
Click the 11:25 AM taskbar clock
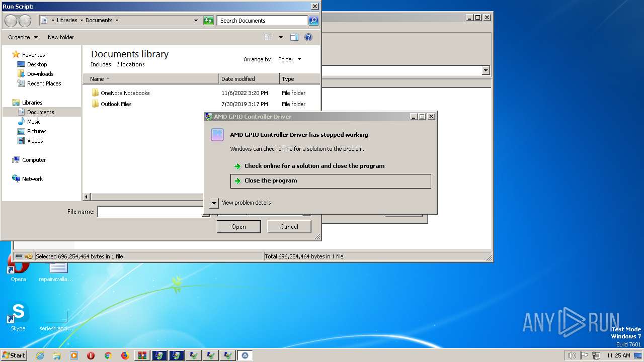618,355
